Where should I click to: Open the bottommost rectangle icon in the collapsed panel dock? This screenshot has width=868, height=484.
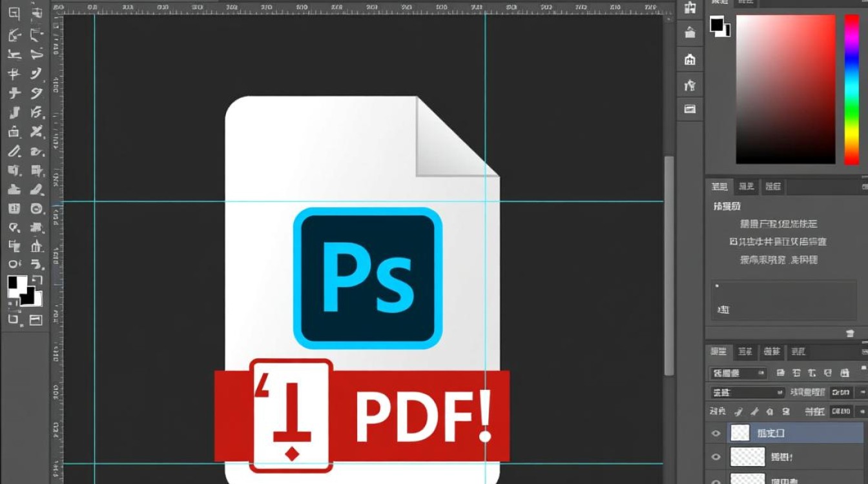click(x=690, y=109)
